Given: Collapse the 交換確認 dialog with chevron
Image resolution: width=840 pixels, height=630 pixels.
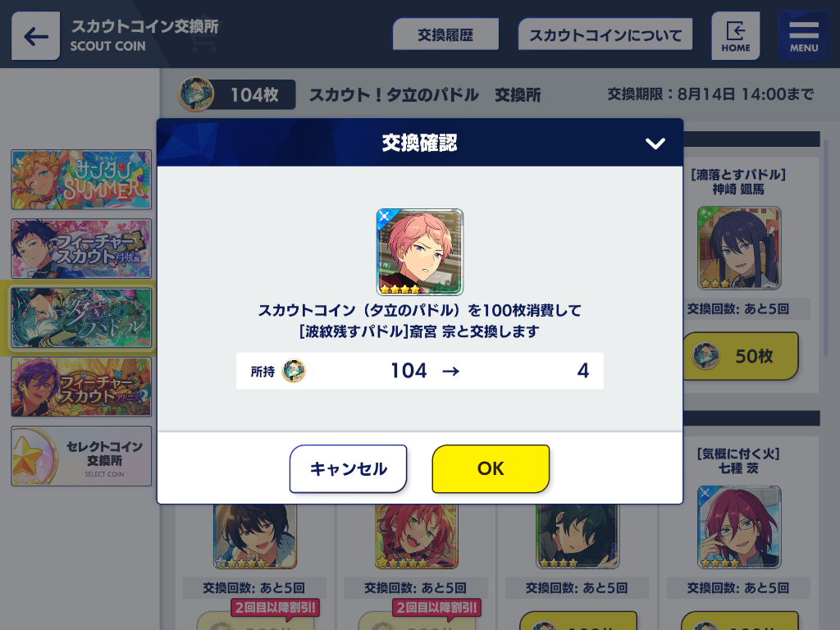Looking at the screenshot, I should point(655,143).
